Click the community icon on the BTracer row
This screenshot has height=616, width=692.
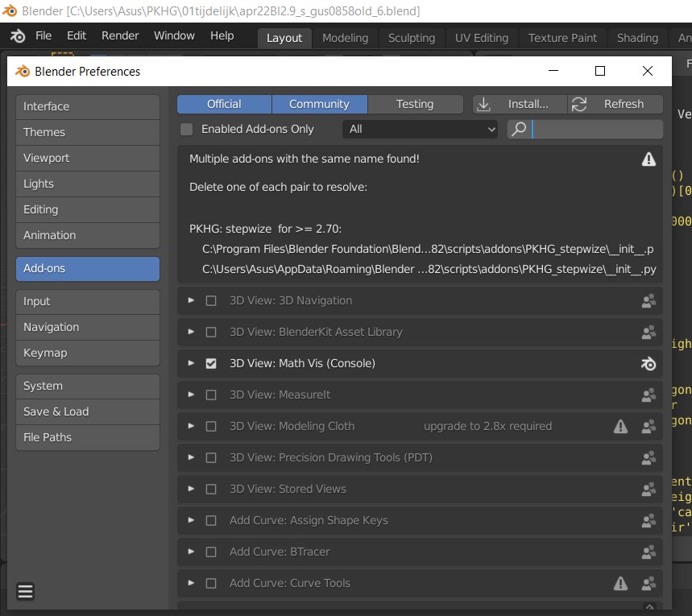click(x=648, y=552)
